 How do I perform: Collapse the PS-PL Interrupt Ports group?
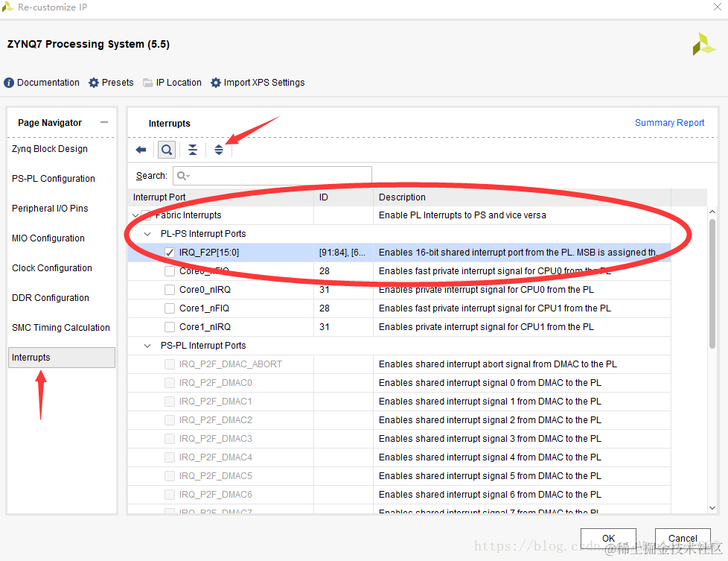click(x=147, y=346)
